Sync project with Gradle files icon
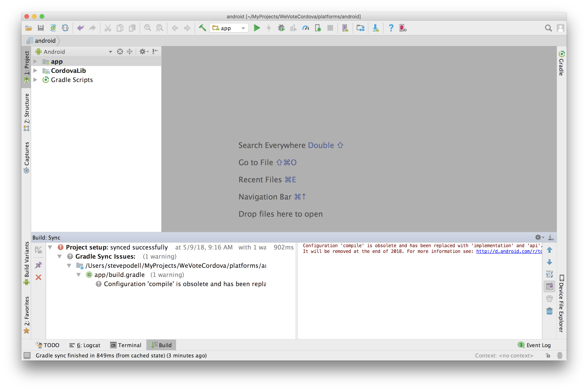Screen dimensions: 588x391 point(53,28)
